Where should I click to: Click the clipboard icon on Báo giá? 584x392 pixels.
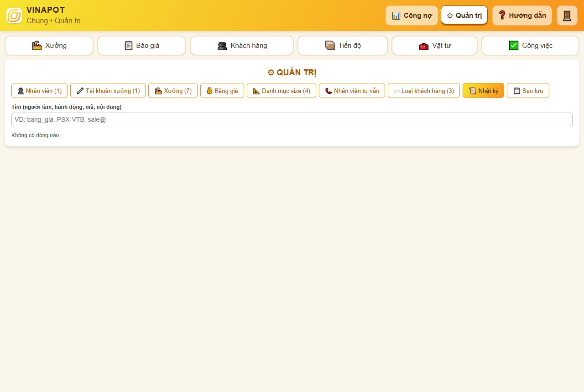click(x=129, y=46)
